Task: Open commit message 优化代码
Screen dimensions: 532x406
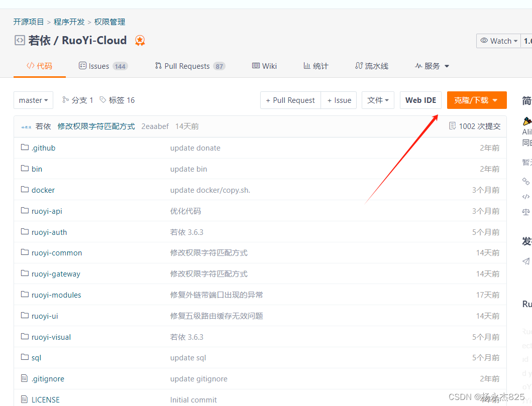Action: tap(185, 211)
